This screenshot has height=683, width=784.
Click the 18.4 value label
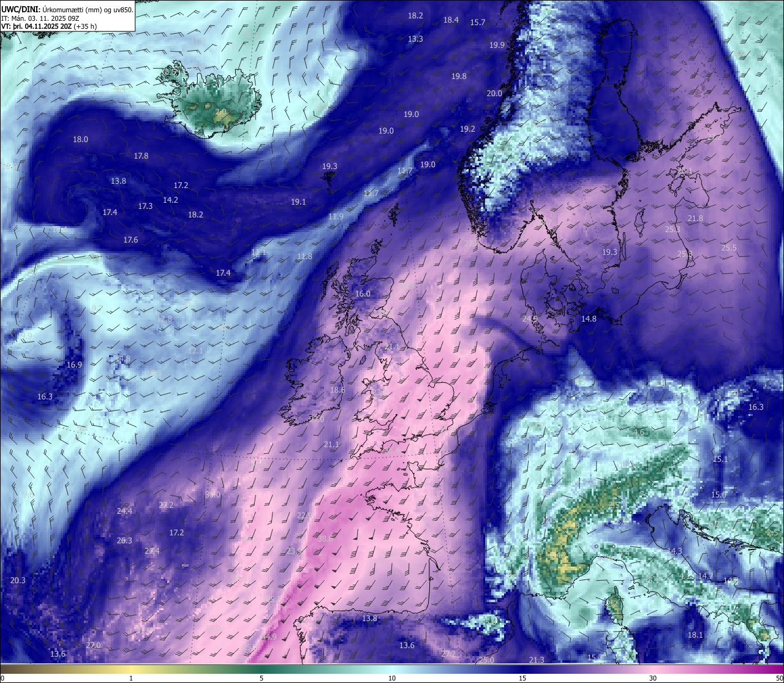pyautogui.click(x=451, y=20)
